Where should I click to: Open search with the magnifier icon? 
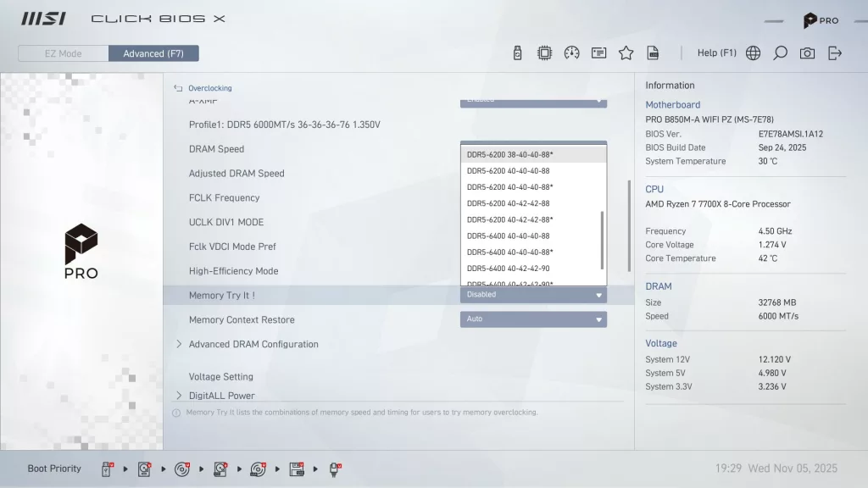(x=780, y=53)
